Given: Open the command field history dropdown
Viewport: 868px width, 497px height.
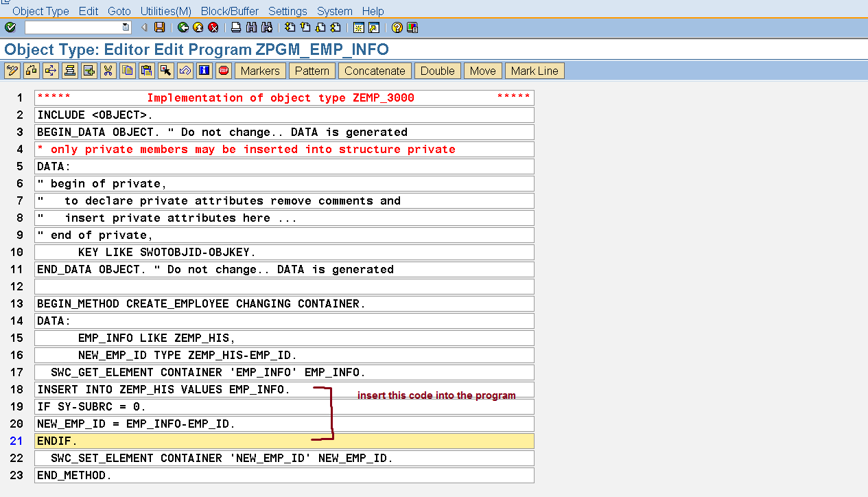Looking at the screenshot, I should (x=126, y=27).
